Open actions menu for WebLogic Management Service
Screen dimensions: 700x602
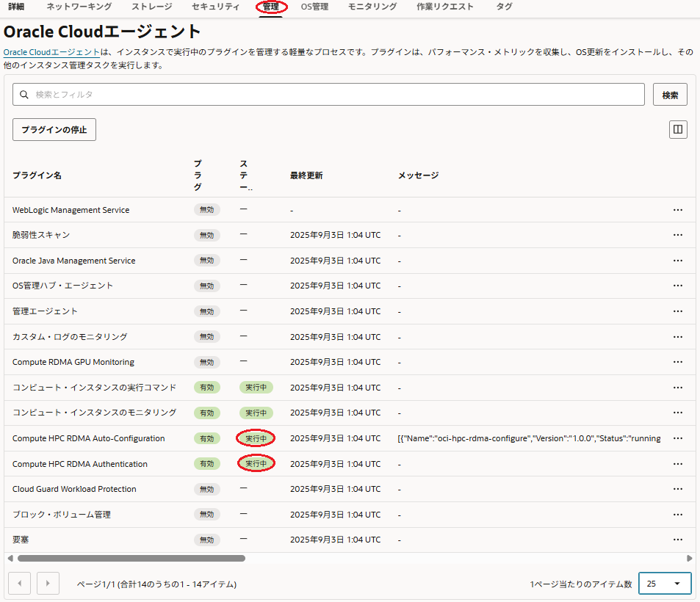tap(677, 210)
